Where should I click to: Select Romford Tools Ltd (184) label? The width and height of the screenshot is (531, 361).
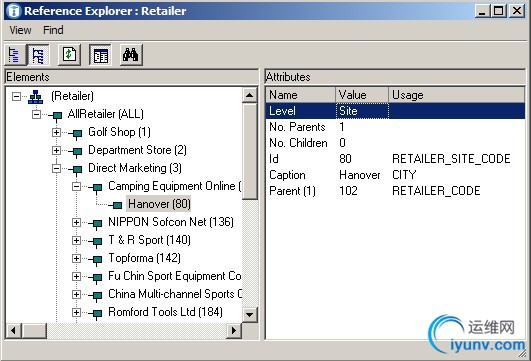coord(165,312)
